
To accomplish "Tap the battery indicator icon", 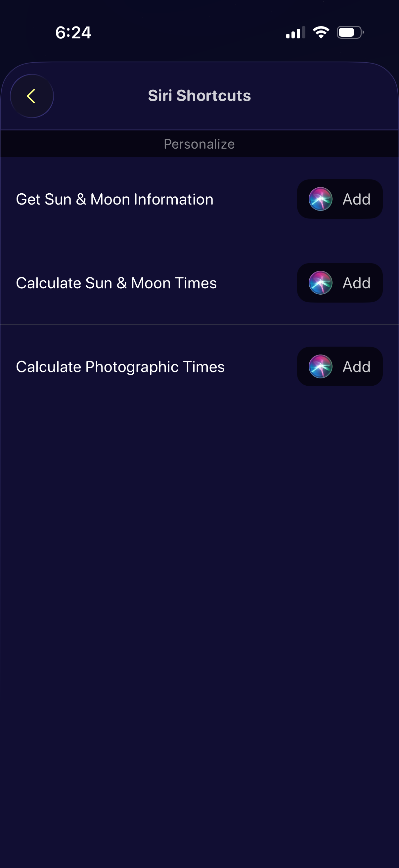I will (x=350, y=33).
